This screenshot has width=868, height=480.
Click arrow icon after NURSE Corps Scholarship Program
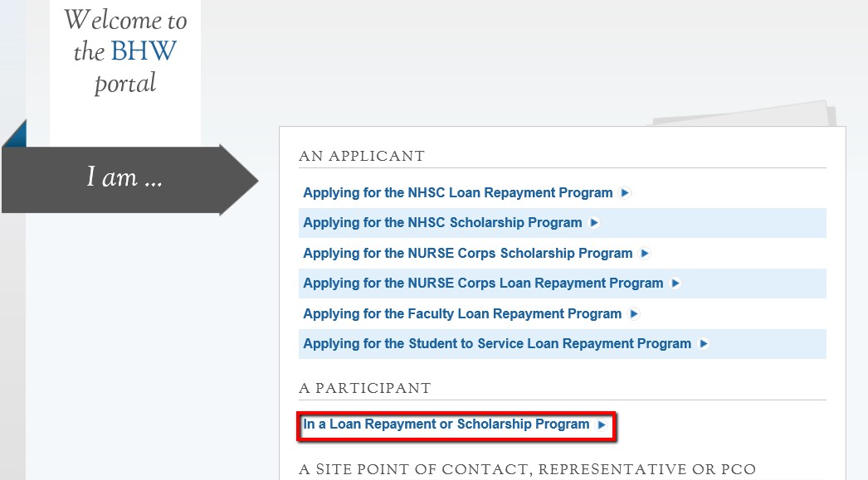coord(644,254)
